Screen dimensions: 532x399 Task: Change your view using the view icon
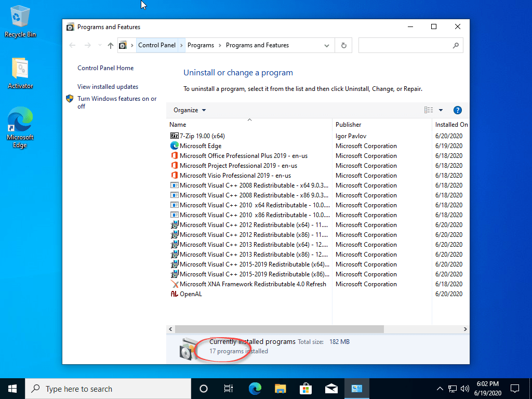point(429,110)
